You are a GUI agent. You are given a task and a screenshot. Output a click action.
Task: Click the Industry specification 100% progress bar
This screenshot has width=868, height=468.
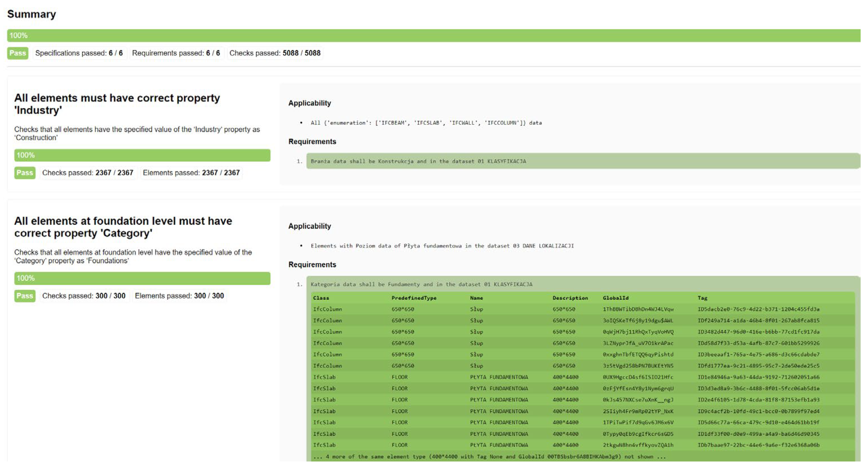(142, 155)
